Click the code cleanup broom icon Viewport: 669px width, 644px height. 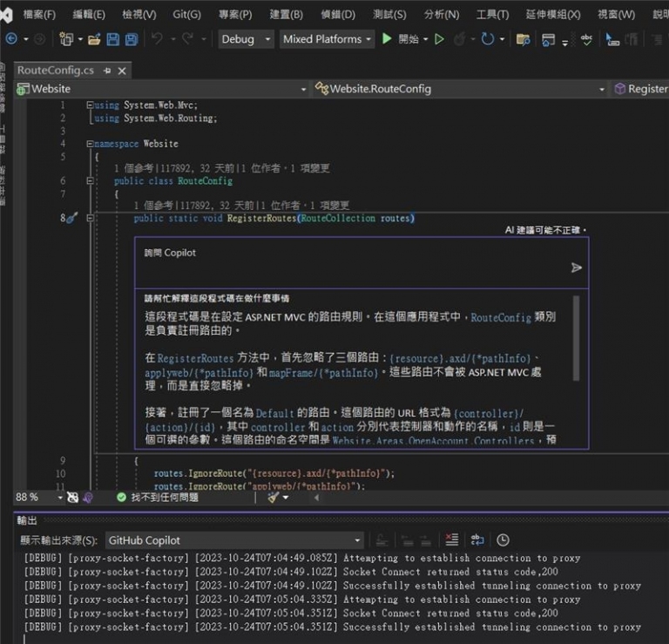273,497
